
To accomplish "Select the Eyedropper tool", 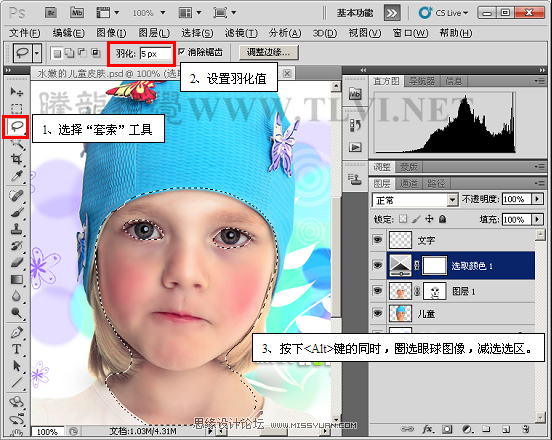I will point(16,176).
